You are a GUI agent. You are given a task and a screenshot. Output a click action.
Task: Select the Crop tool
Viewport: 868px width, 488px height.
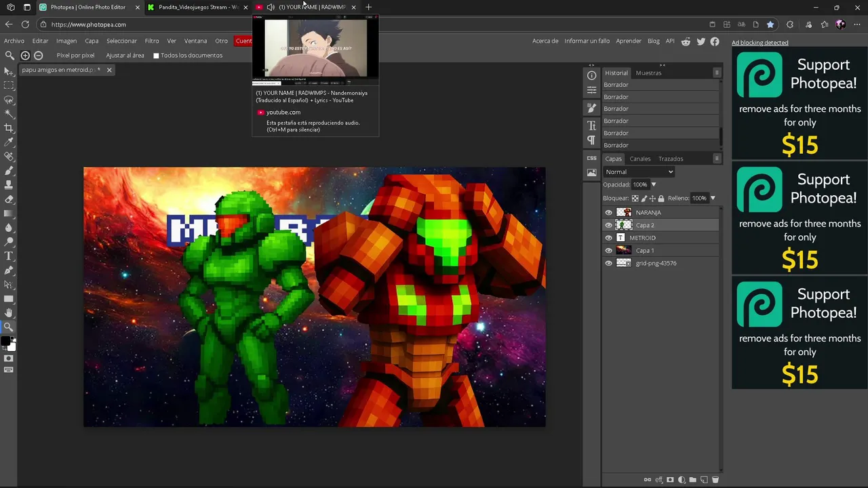[9, 128]
